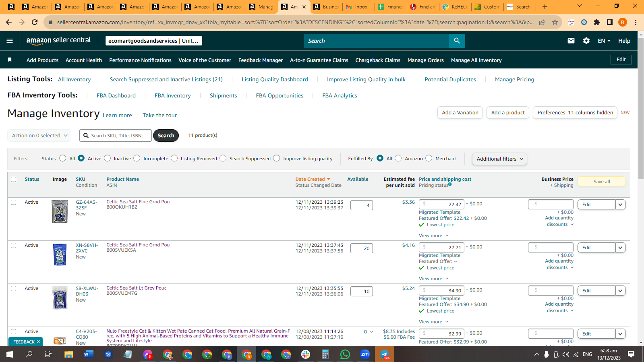The width and height of the screenshot is (644, 362).
Task: Bookmark this page with the star icon
Action: (555, 22)
